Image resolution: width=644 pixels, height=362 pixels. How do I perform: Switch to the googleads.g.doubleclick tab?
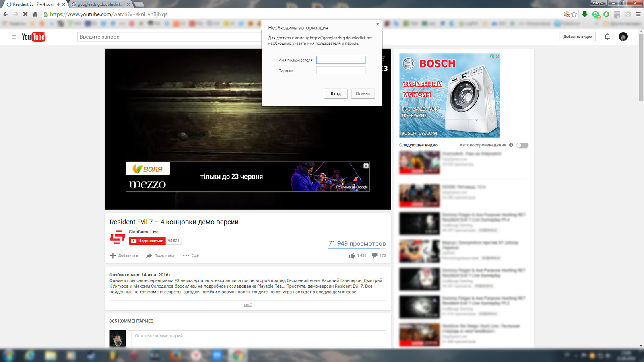point(101,4)
